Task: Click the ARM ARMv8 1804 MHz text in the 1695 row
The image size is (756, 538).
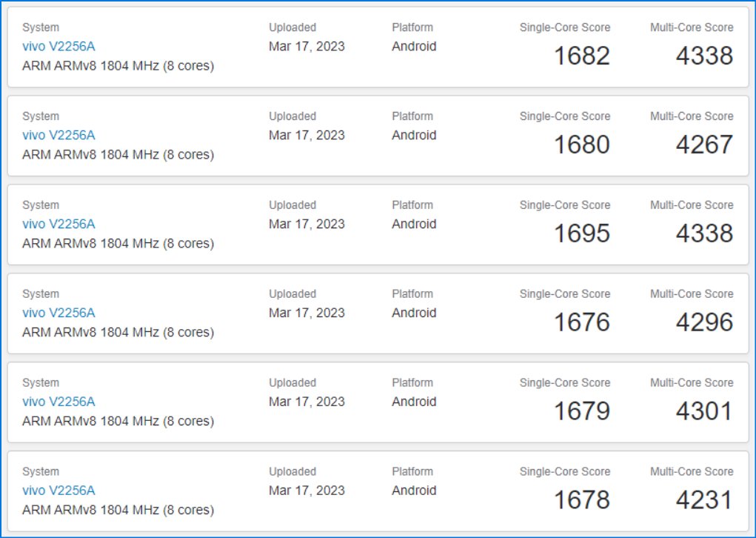Action: [118, 244]
